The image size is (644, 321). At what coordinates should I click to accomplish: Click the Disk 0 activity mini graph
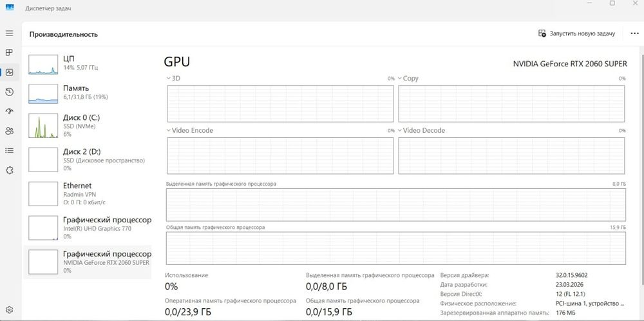43,125
